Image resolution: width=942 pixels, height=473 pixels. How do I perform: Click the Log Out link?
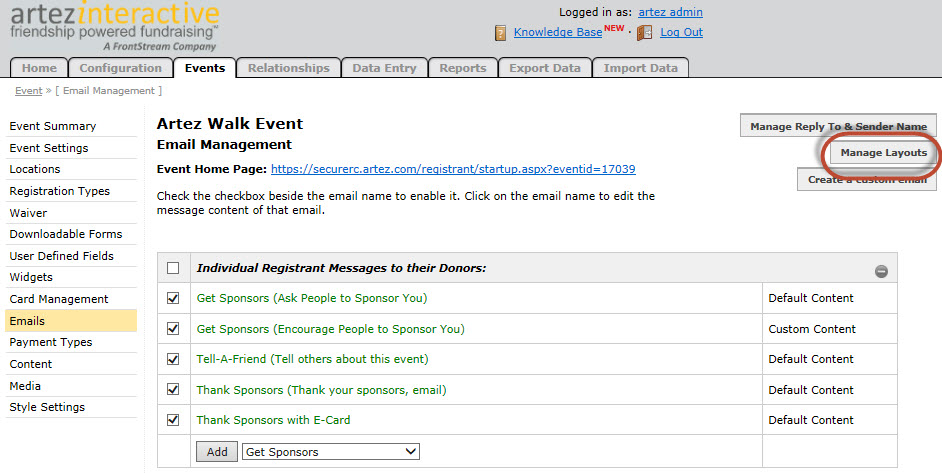tap(681, 32)
